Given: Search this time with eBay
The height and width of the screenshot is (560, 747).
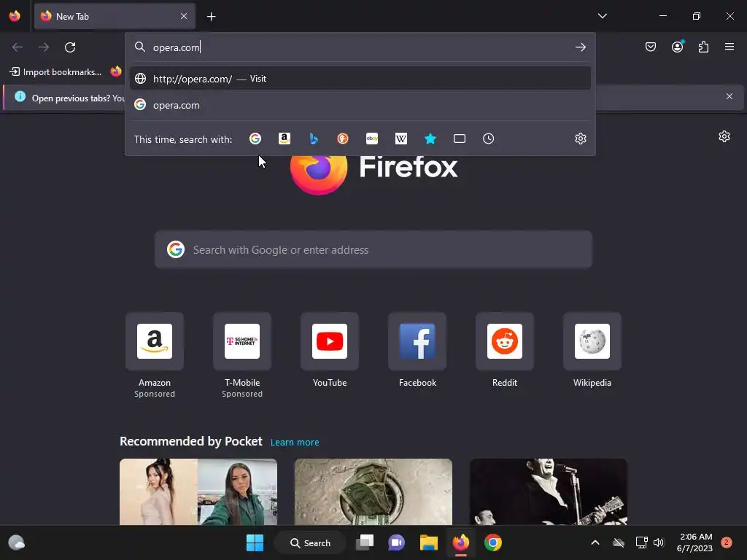Looking at the screenshot, I should [x=372, y=139].
